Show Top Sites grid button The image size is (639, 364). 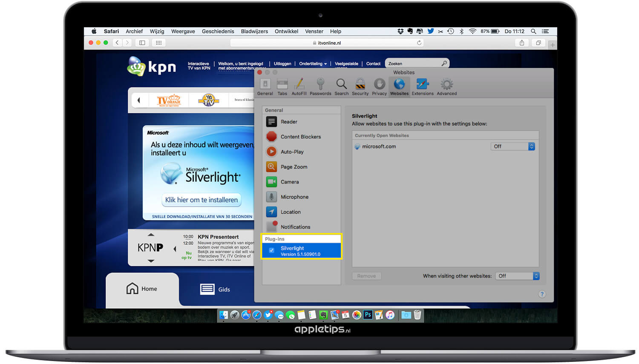[x=158, y=43]
